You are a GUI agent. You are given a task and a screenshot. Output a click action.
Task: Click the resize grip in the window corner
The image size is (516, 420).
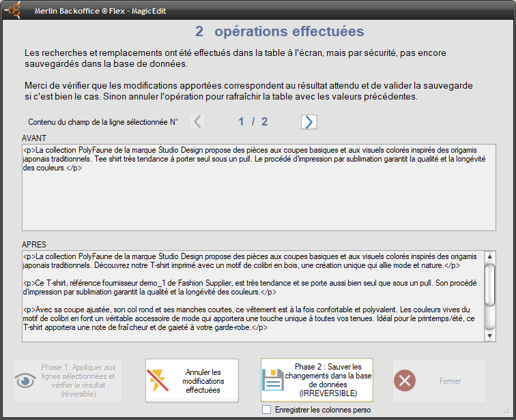click(509, 413)
